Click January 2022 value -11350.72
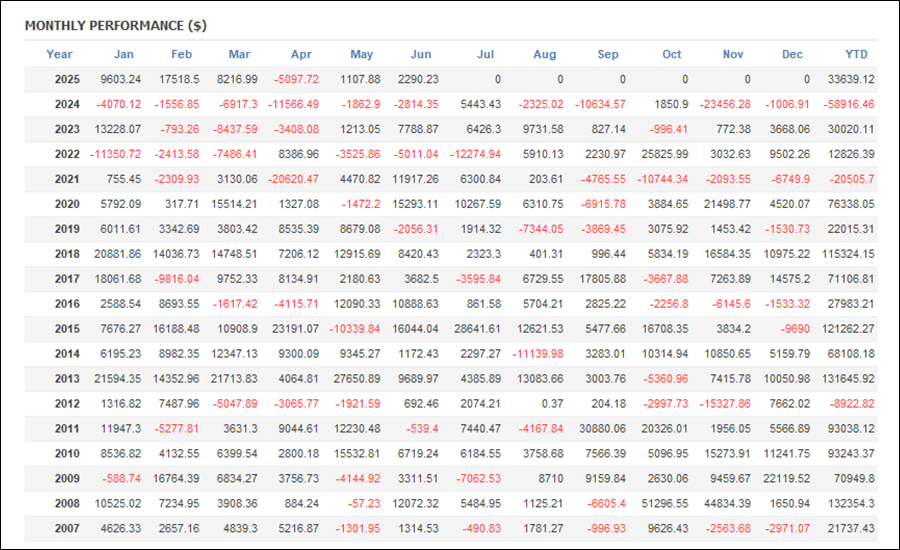900x550 pixels. click(115, 154)
